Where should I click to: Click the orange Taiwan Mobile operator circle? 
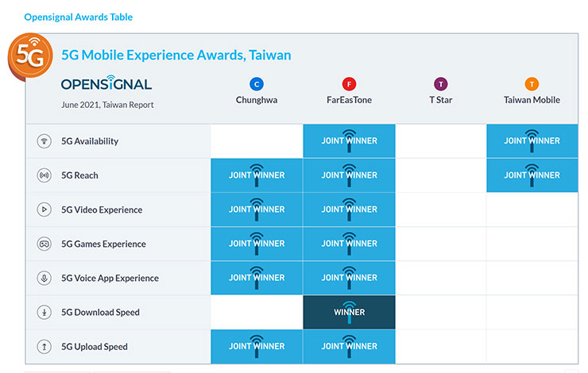coord(532,84)
